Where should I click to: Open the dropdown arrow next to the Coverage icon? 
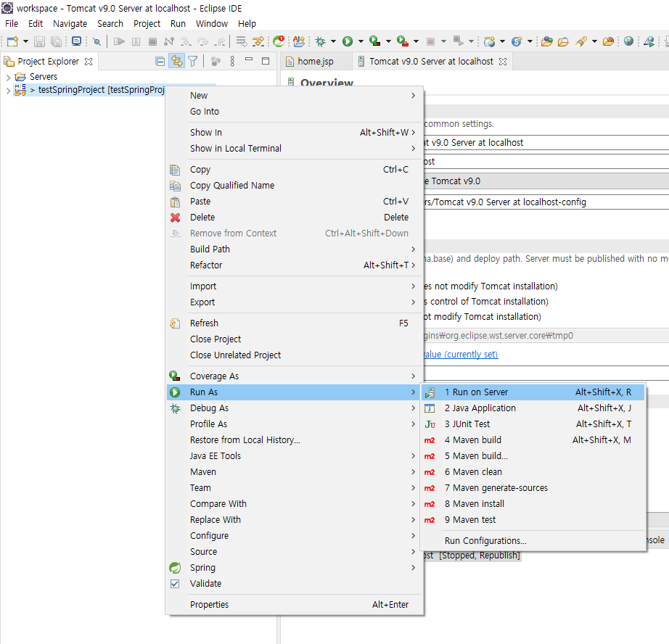coord(388,41)
